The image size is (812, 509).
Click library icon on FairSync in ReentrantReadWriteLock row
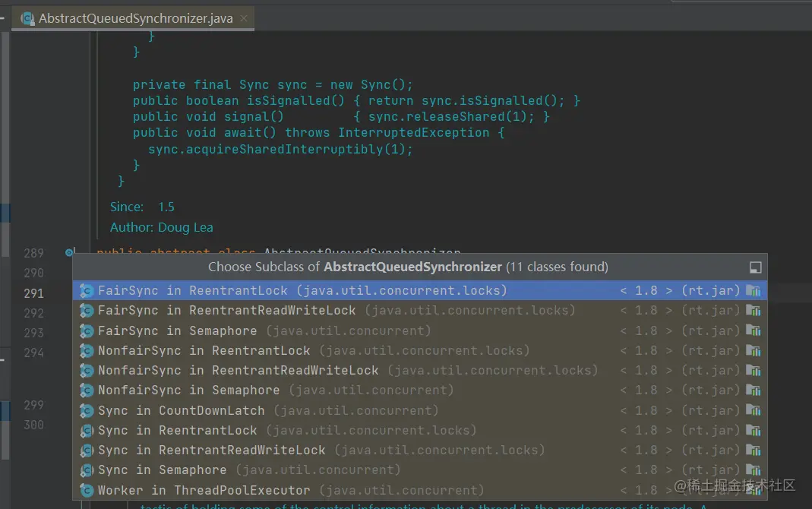[x=754, y=311]
